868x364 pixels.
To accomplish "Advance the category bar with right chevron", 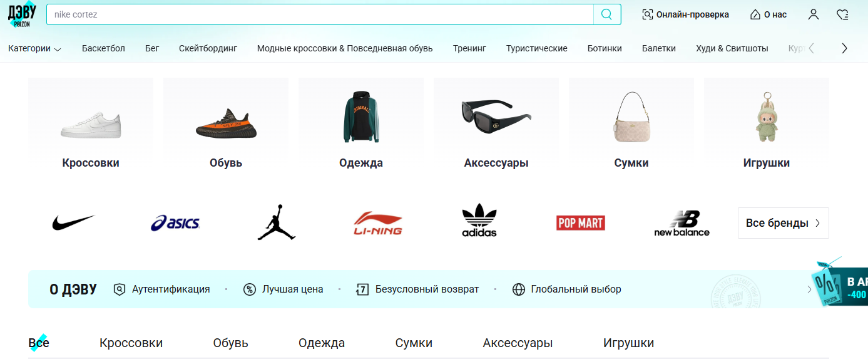I will point(844,48).
